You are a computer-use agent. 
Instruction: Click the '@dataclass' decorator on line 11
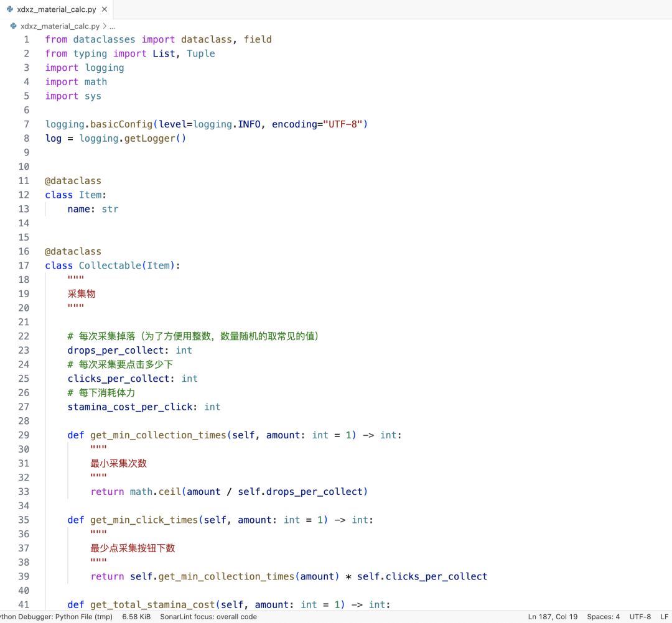coord(73,181)
